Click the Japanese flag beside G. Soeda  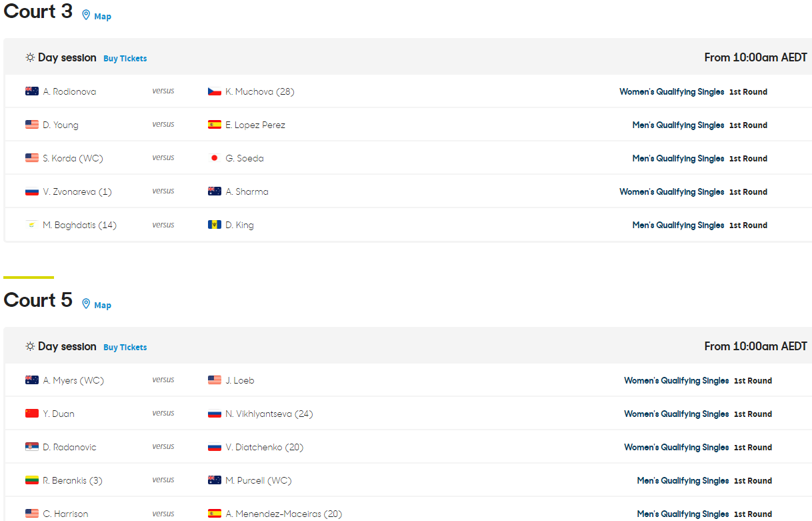click(215, 158)
